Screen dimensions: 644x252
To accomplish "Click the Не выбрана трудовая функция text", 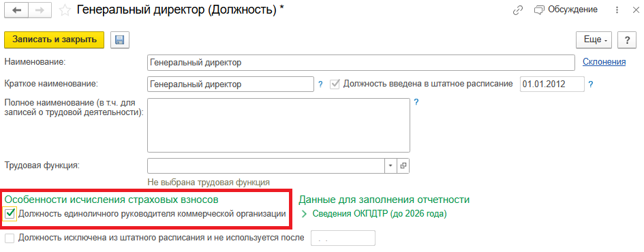I will 209,182.
